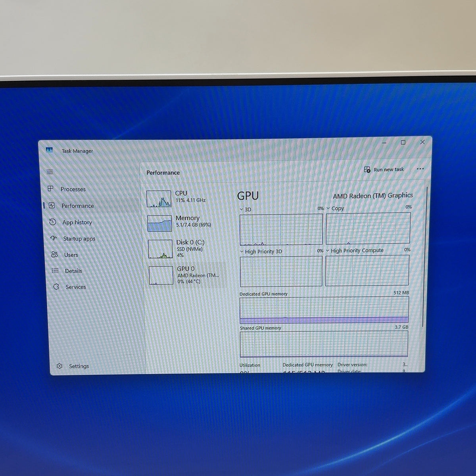Click the Settings gear icon
Image resolution: width=476 pixels, height=476 pixels.
(x=59, y=366)
